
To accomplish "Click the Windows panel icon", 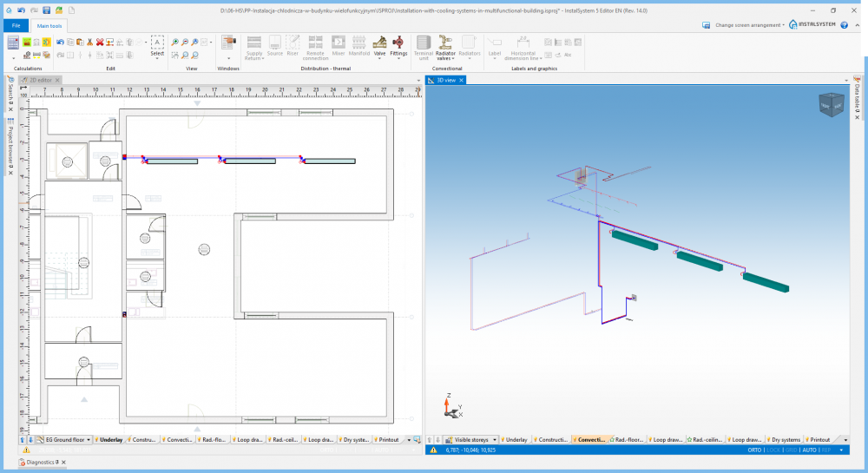I will click(228, 44).
